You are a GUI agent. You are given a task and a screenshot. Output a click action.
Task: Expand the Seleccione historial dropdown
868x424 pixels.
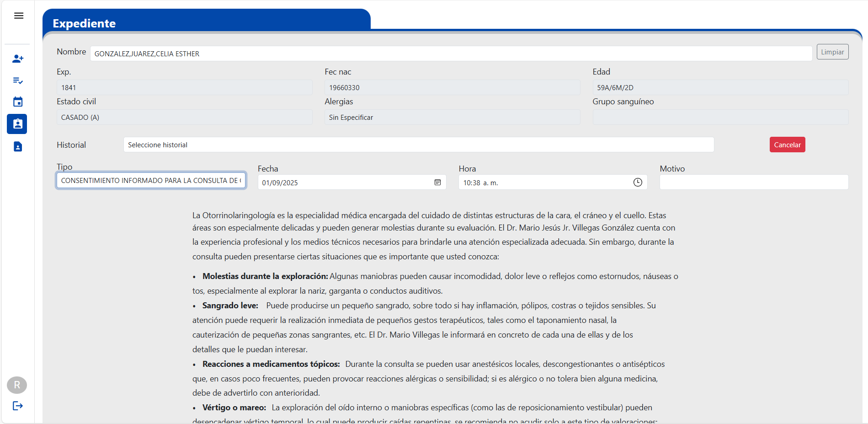pos(418,145)
